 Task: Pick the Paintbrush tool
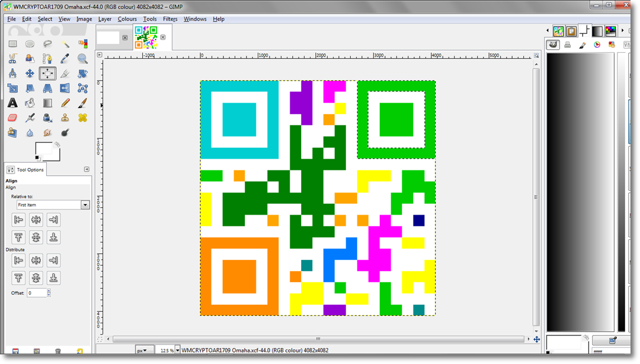point(82,103)
